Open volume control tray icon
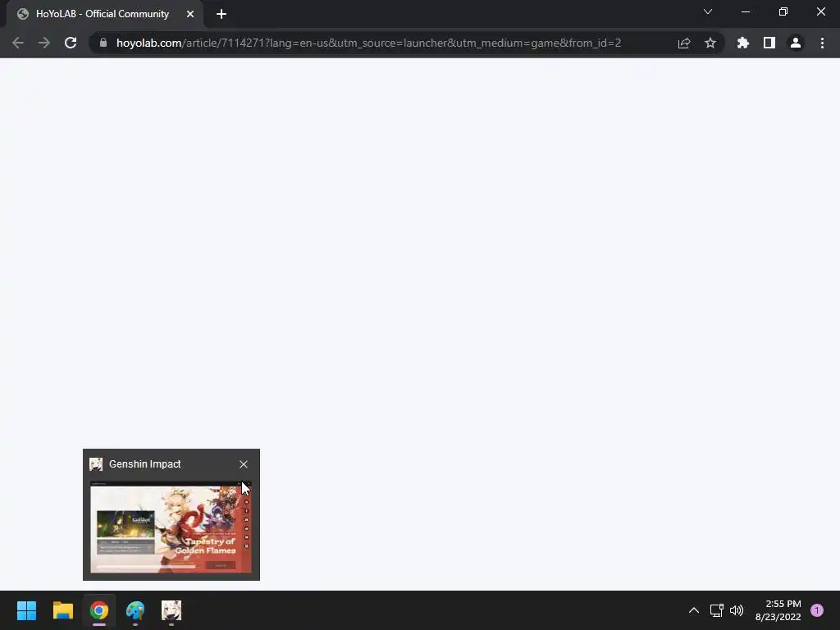 (x=737, y=610)
